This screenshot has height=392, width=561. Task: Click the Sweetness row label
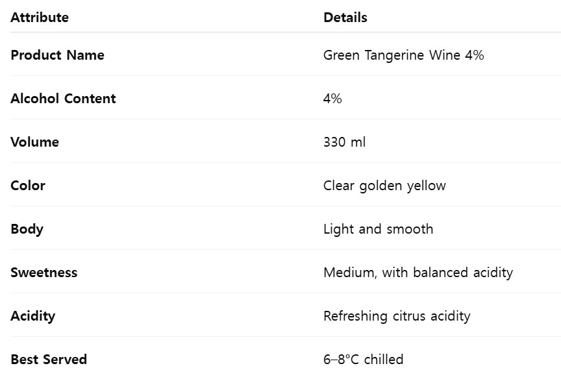tap(44, 273)
